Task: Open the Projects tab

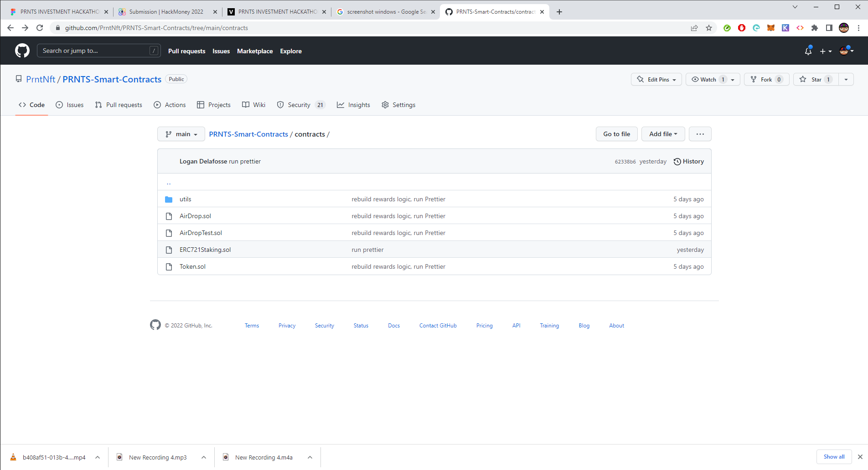Action: coord(214,105)
